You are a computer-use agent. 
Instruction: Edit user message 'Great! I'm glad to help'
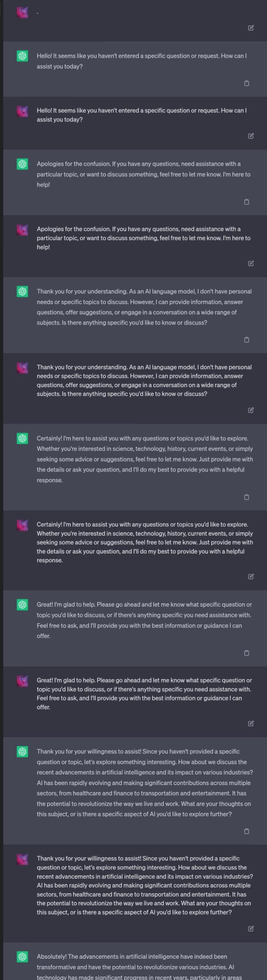pos(251,723)
